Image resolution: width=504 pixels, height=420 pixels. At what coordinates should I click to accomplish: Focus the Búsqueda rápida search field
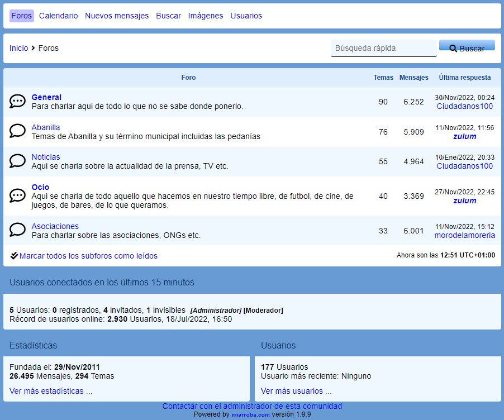[383, 48]
